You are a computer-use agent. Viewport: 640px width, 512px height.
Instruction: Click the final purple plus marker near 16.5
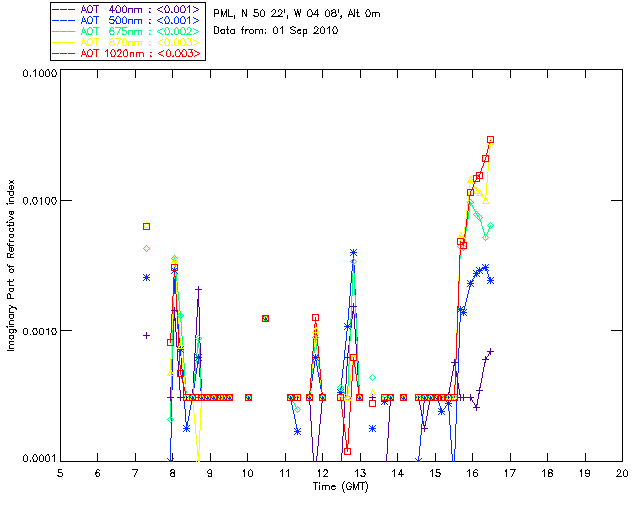pyautogui.click(x=491, y=352)
